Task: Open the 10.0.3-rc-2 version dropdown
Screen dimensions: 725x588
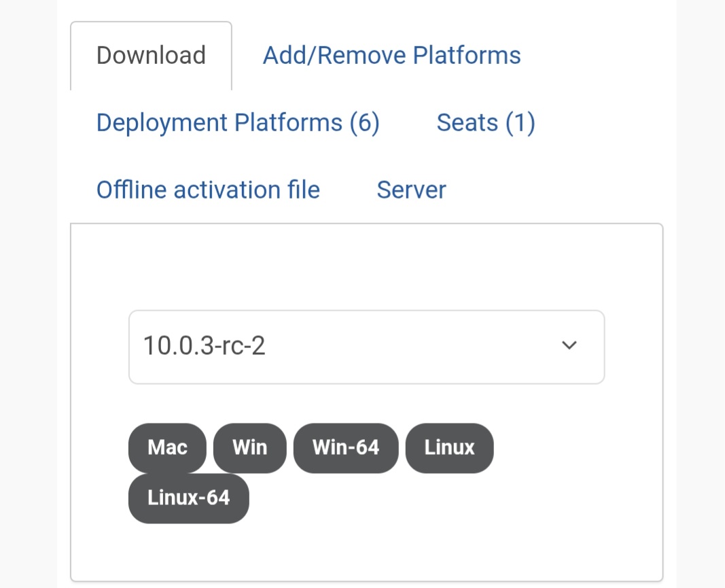Action: [x=366, y=347]
